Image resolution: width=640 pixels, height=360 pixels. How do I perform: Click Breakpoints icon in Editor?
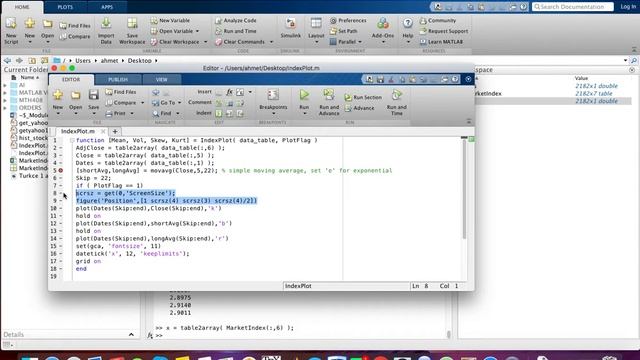[273, 95]
